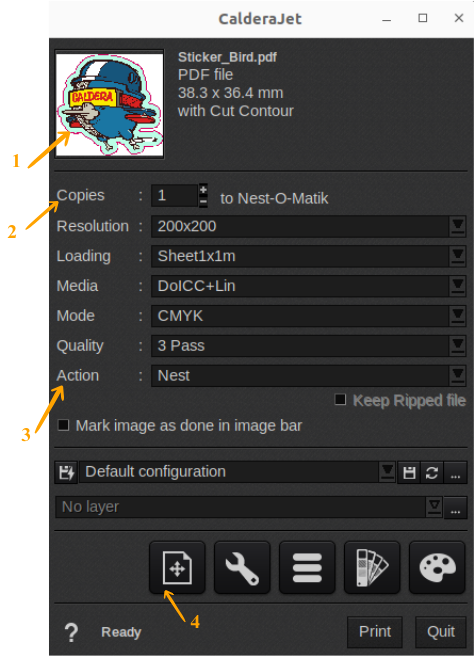Click the question mark help icon
Viewport: 475px width, 656px height.
pos(71,632)
